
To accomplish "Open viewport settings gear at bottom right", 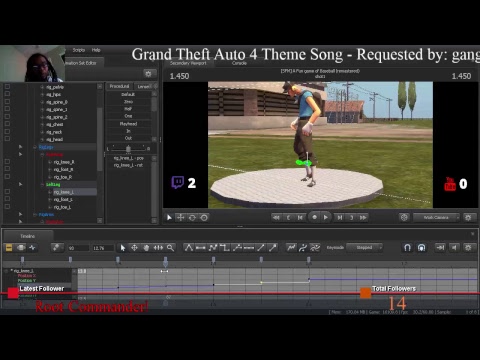I will pyautogui.click(x=468, y=218).
